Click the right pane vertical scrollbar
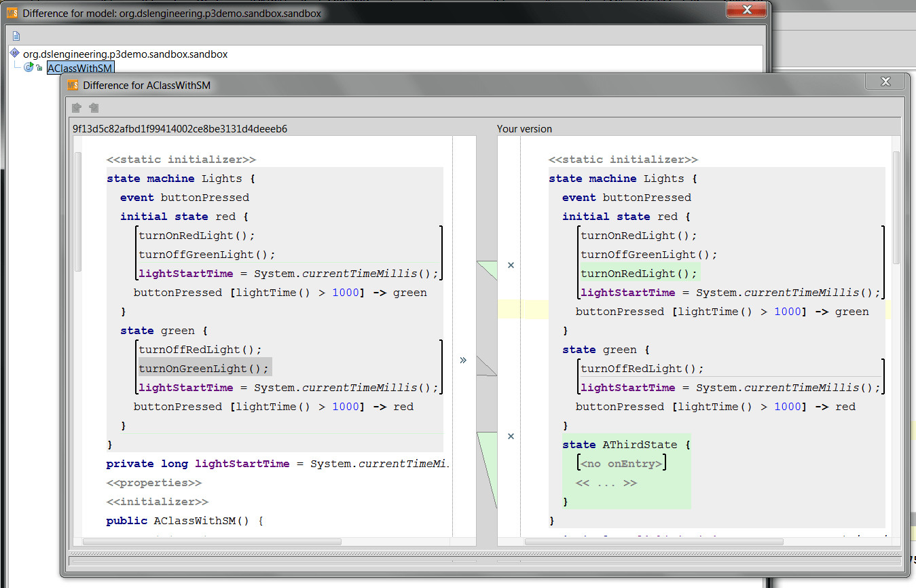The width and height of the screenshot is (916, 588). (x=896, y=207)
